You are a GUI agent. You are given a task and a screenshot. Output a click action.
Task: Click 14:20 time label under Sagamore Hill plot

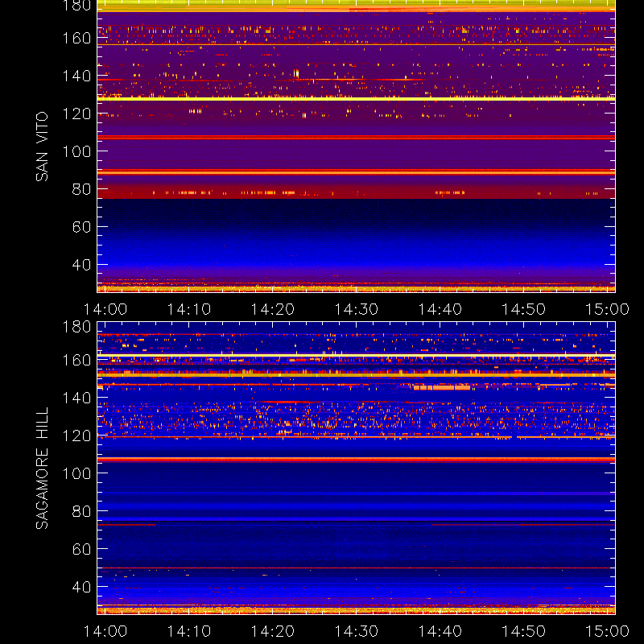[x=273, y=631]
